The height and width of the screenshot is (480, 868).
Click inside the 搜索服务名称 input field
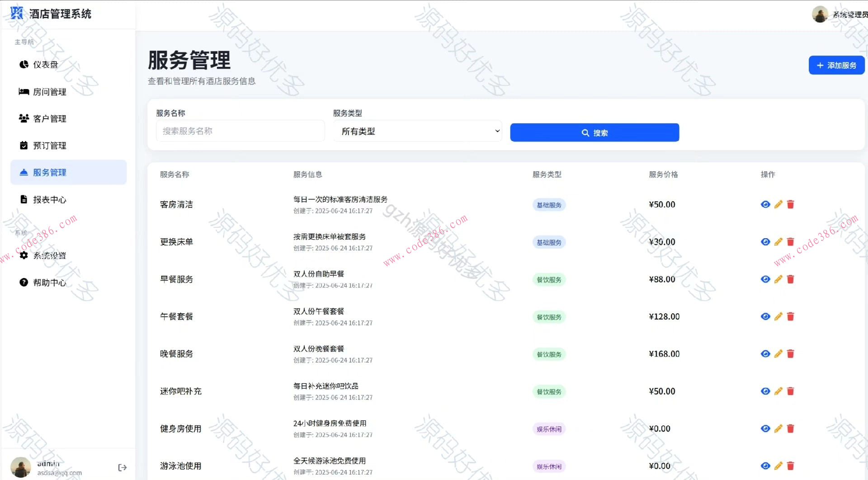240,131
